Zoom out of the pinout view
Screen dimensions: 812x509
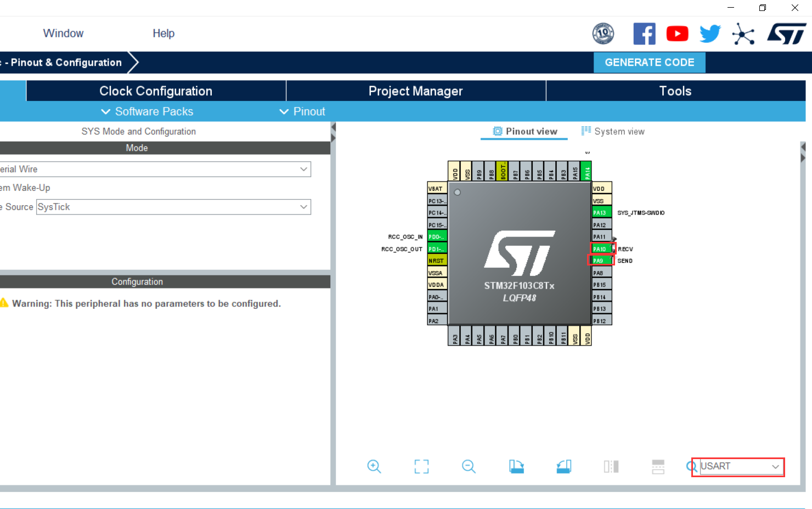pos(469,467)
